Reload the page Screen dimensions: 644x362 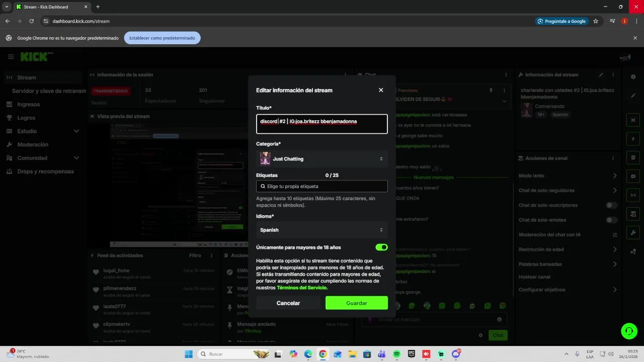(32, 21)
